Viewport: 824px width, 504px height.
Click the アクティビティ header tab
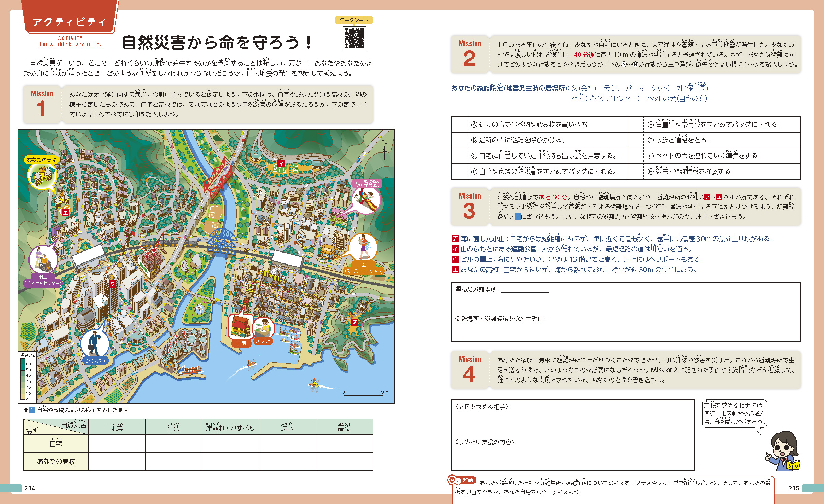(69, 22)
